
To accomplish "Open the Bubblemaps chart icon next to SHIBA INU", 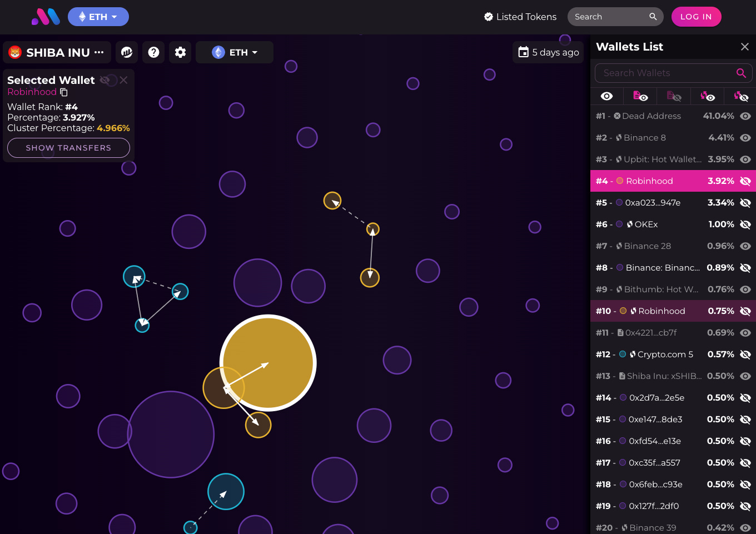I will pos(127,52).
